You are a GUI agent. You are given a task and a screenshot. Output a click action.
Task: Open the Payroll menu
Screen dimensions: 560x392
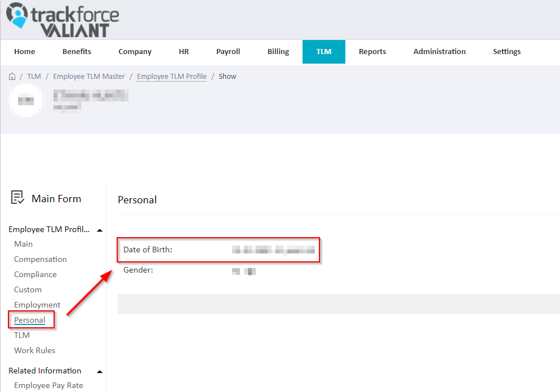(228, 52)
